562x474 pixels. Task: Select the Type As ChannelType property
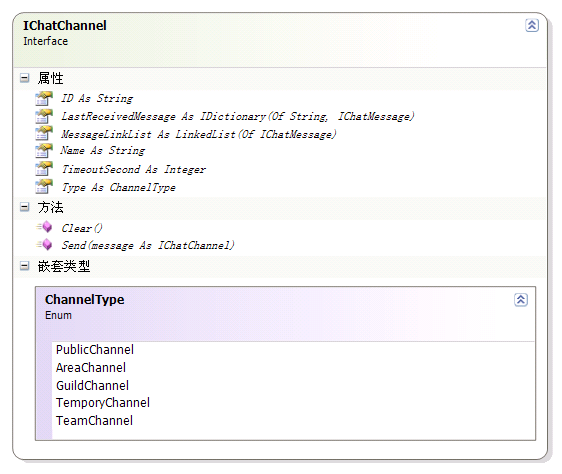point(119,188)
